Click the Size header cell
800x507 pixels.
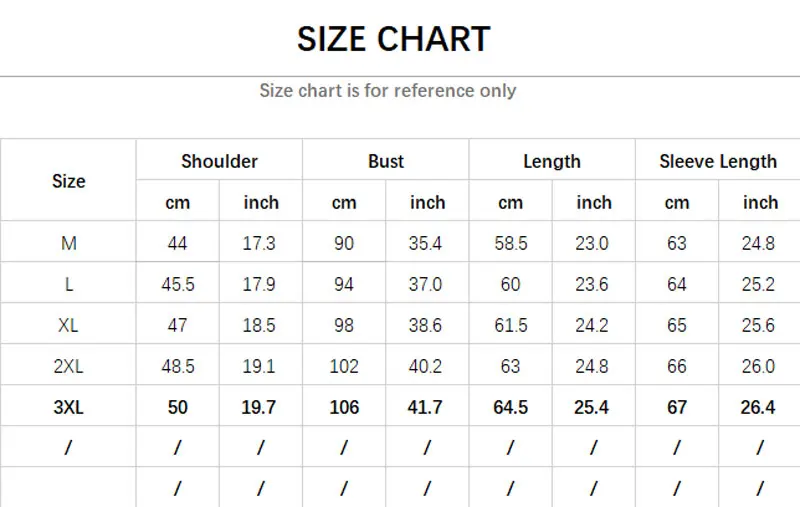[68, 181]
